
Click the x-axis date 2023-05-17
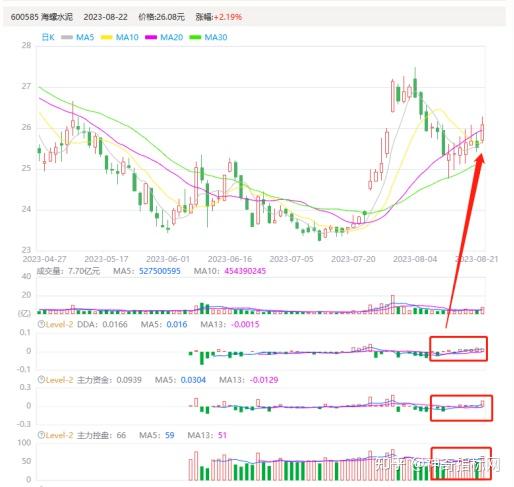106,259
